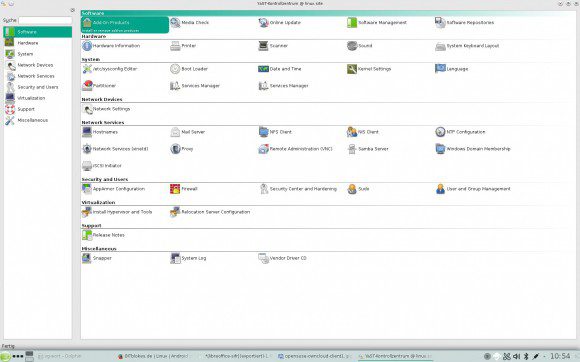The image size is (580, 362).
Task: Open the Boot Loader module
Action: [189, 69]
